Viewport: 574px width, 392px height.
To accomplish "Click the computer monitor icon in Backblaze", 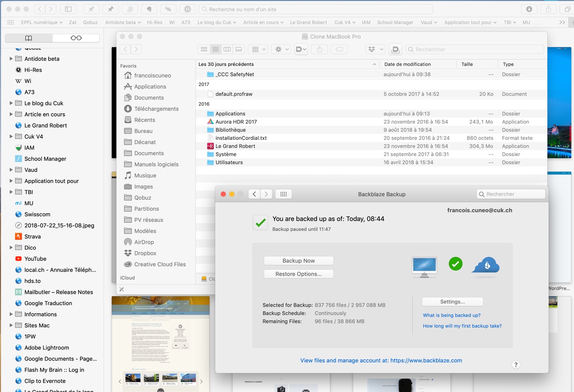I will 424,267.
